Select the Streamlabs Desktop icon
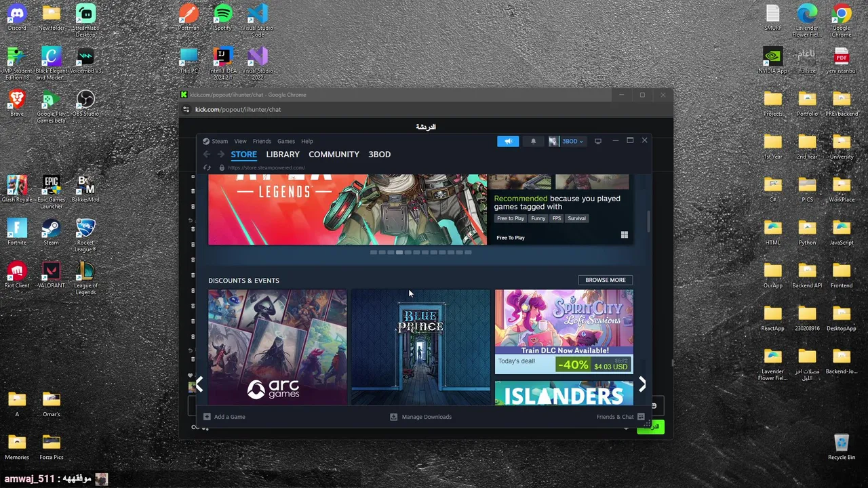This screenshot has height=488, width=868. (x=85, y=20)
